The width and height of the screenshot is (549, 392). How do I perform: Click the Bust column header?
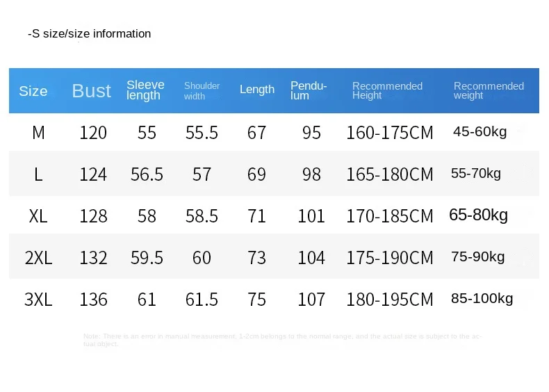[x=91, y=91]
